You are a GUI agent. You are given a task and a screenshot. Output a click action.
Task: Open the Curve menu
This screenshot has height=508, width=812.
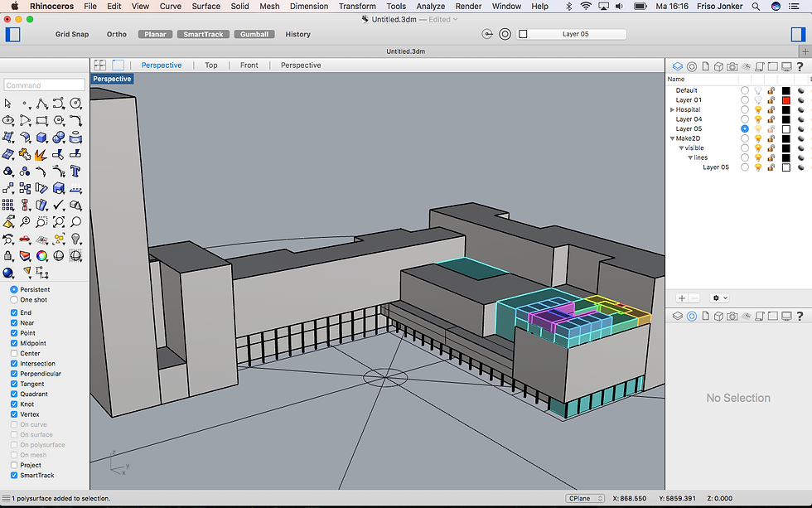(171, 6)
